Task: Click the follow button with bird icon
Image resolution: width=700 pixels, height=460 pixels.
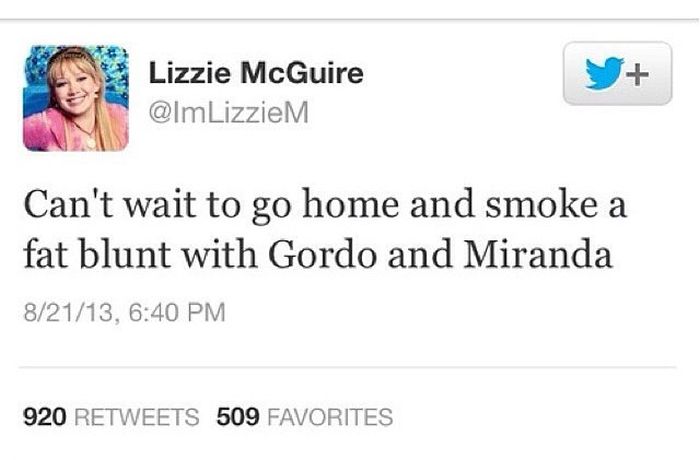Action: [x=617, y=73]
